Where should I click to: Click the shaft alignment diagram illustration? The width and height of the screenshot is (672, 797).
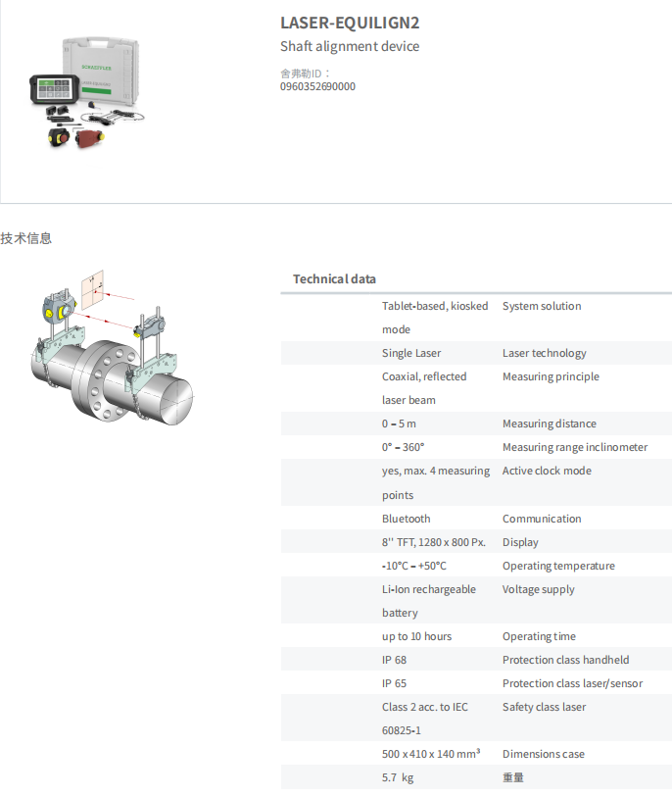(112, 348)
